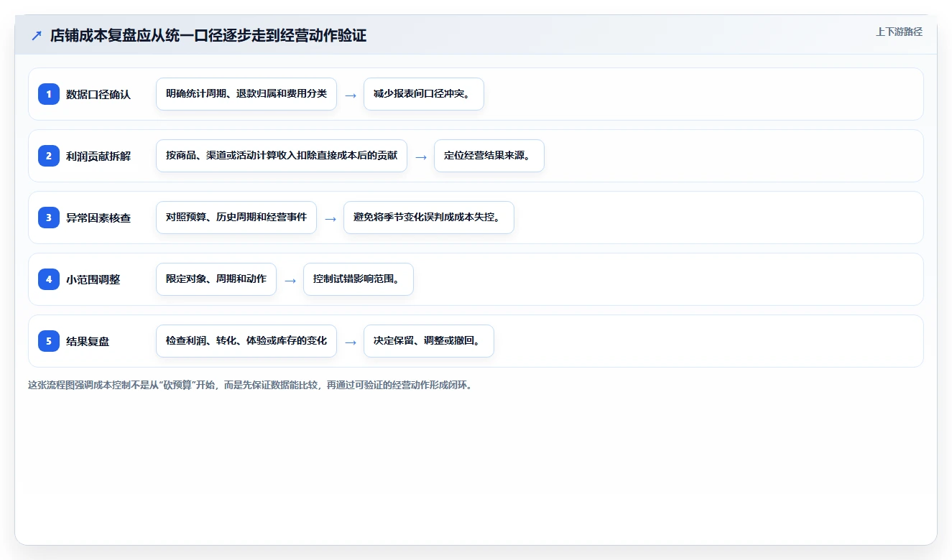The height and width of the screenshot is (560, 952).
Task: Select the 检查利润、转化、体验或库存的变化 box
Action: coord(246,341)
